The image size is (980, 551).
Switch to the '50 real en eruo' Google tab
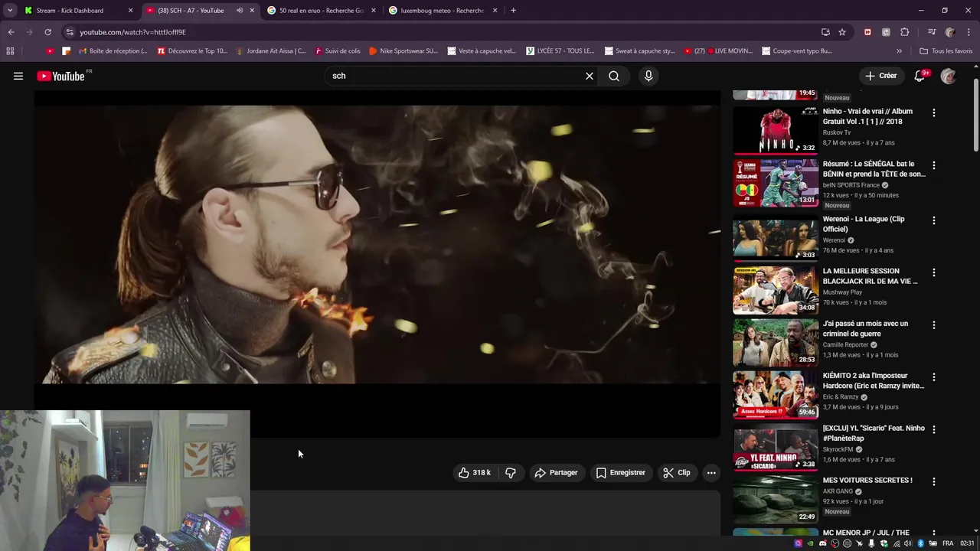(x=322, y=11)
